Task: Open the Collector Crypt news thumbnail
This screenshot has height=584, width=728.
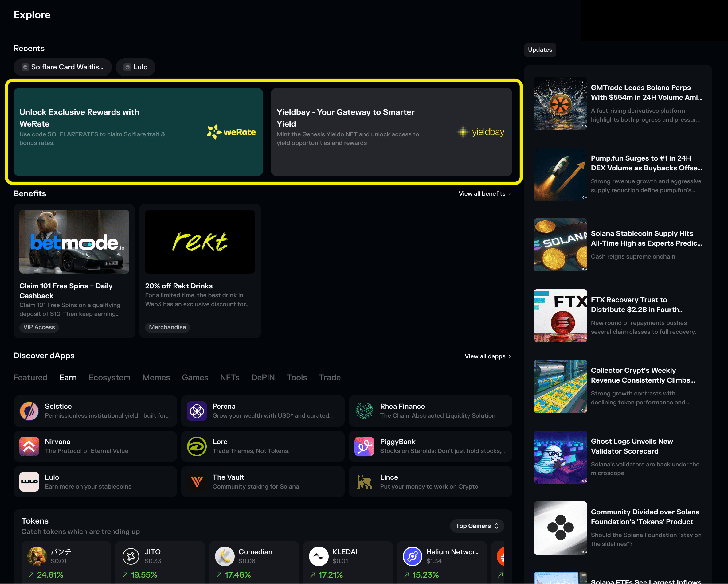Action: 560,386
